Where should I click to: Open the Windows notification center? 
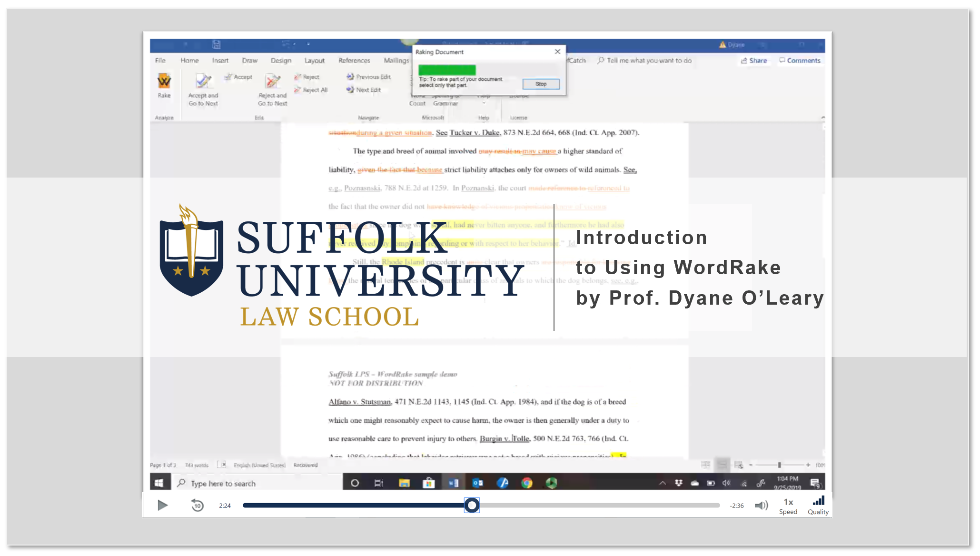click(x=815, y=483)
